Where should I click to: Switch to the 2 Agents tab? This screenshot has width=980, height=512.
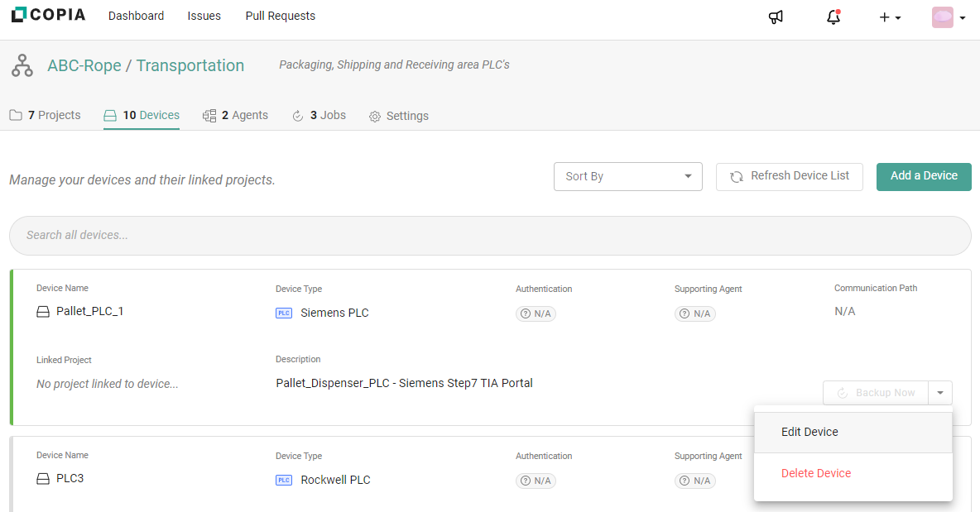(x=236, y=115)
